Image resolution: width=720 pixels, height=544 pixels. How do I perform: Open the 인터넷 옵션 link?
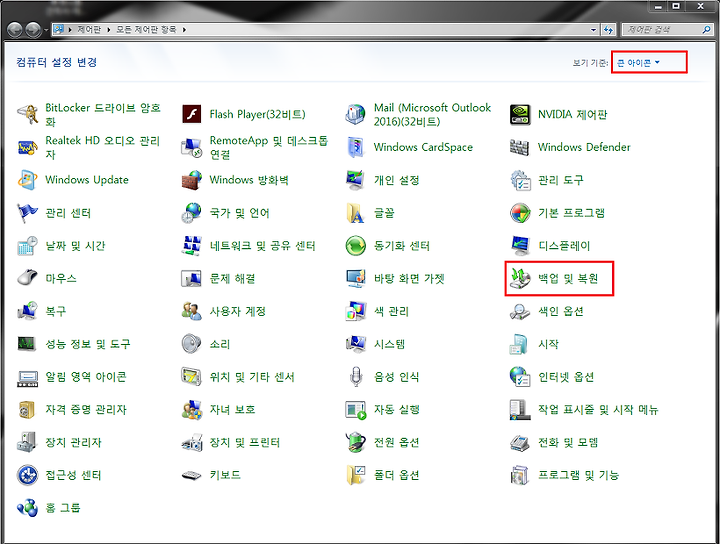click(x=566, y=377)
